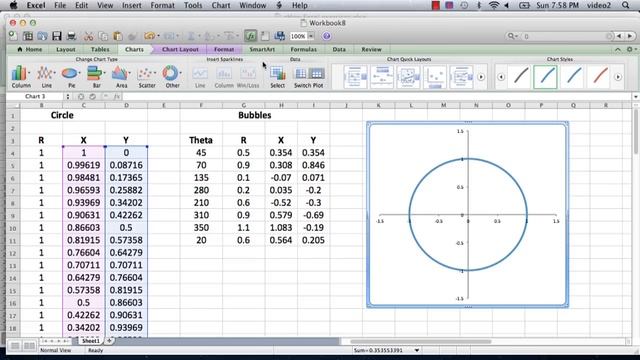Expand the Name Box dropdown arrows
The height and width of the screenshot is (360, 640).
(x=68, y=96)
